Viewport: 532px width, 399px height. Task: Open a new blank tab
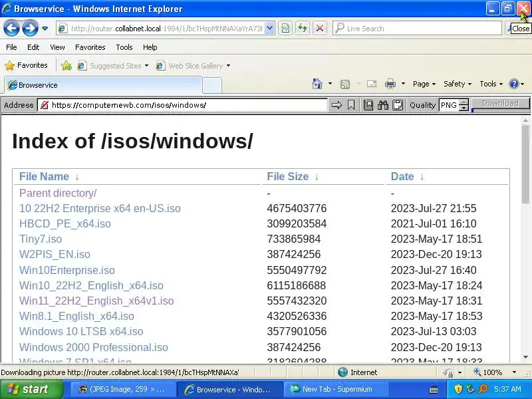[x=212, y=85]
